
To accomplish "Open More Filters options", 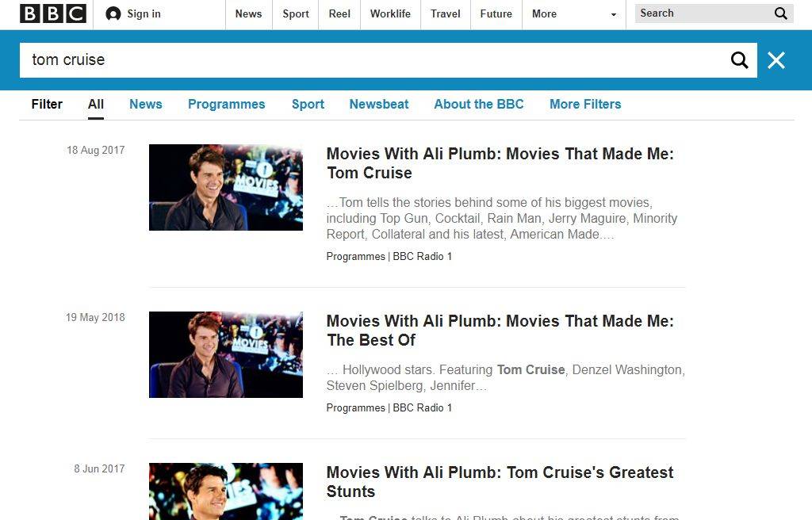I will point(585,104).
